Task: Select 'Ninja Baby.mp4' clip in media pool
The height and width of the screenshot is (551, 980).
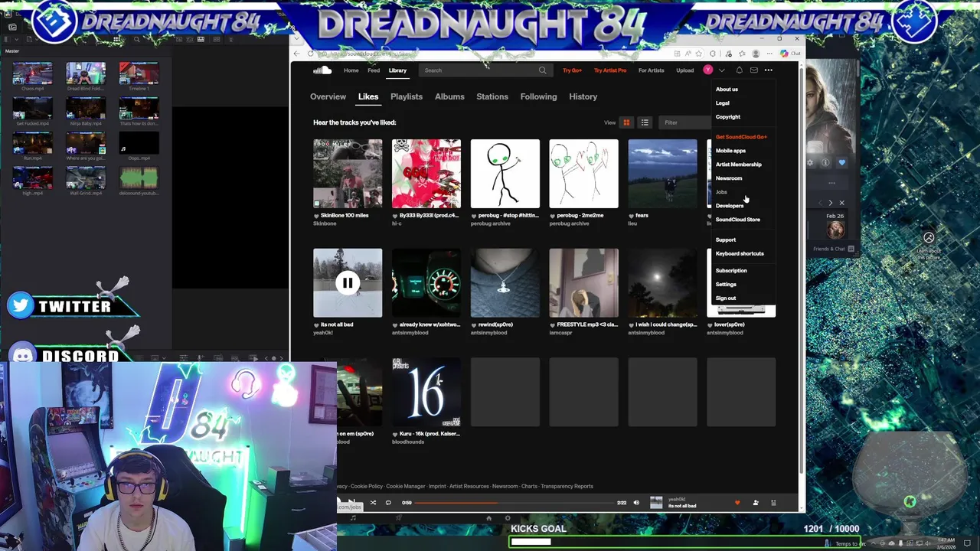Action: click(86, 109)
